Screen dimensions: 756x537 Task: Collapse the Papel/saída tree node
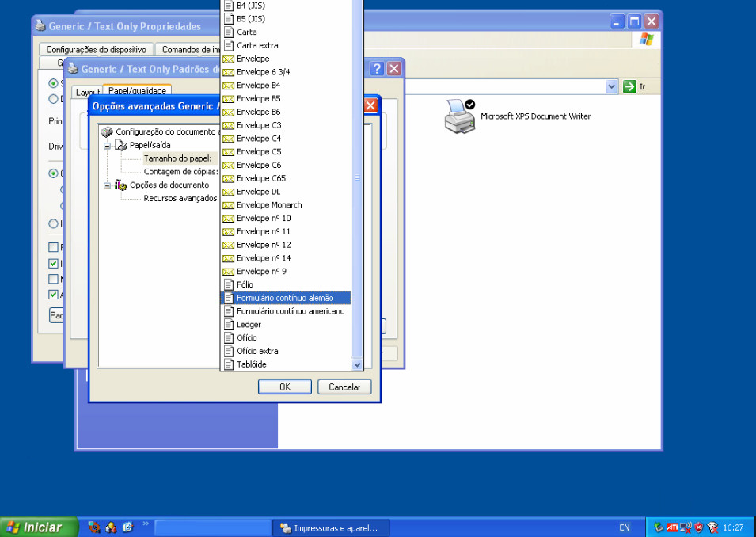[107, 145]
